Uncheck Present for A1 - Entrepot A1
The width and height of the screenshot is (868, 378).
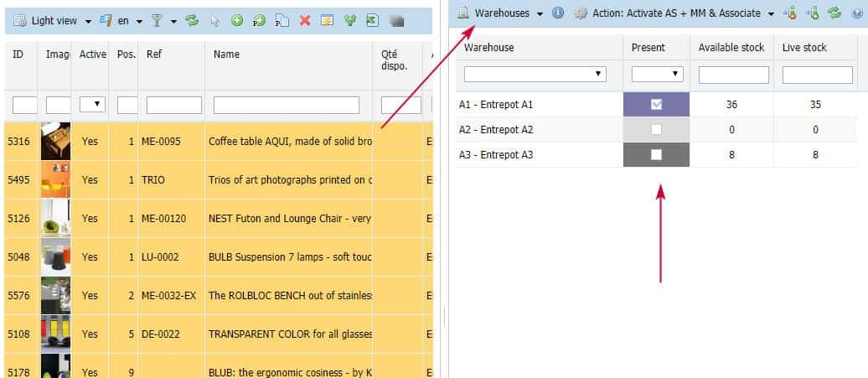coord(656,105)
